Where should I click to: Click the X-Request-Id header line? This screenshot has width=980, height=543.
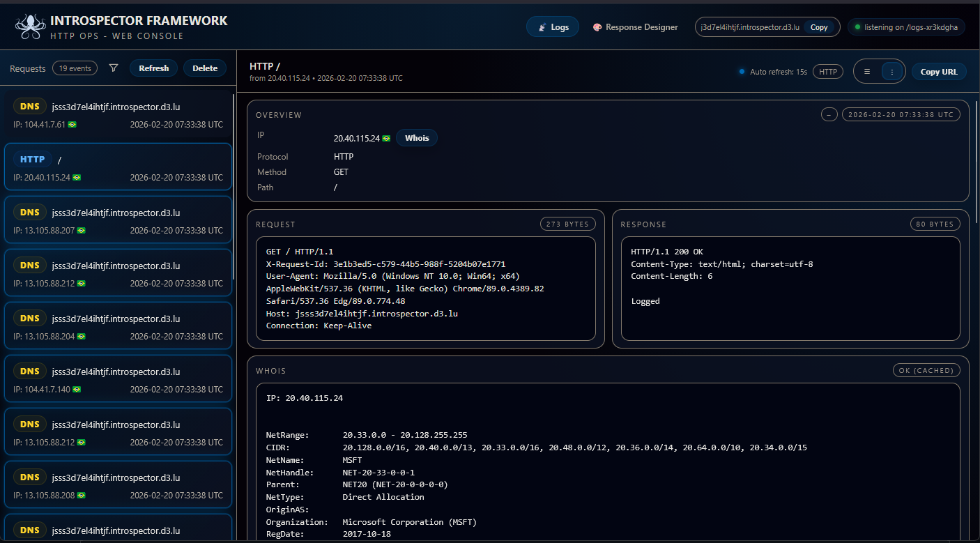click(x=385, y=264)
